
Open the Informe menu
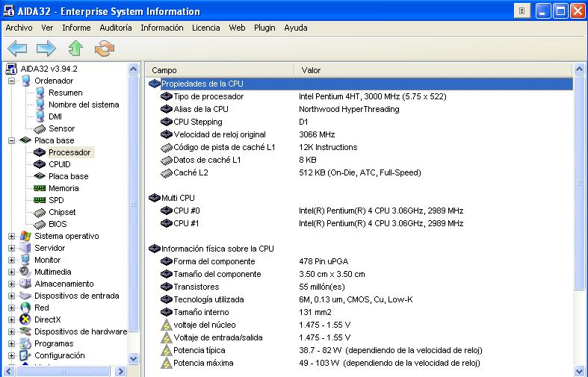coord(76,28)
